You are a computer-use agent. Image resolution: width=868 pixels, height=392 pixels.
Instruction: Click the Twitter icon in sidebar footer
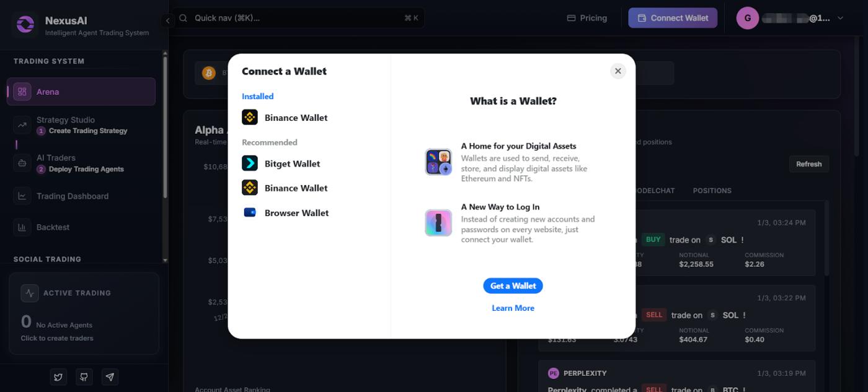click(58, 377)
